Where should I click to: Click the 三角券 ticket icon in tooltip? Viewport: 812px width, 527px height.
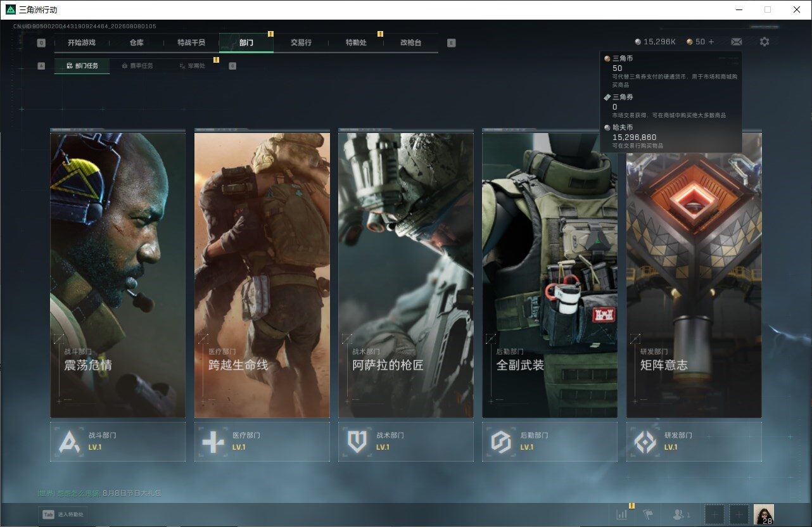click(607, 97)
